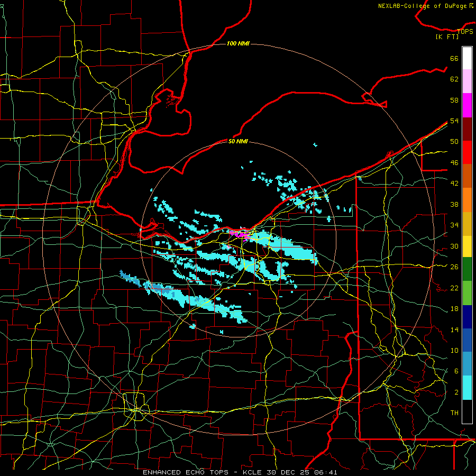Click the '34' legend value
The width and height of the screenshot is (476, 476).
pyautogui.click(x=454, y=225)
